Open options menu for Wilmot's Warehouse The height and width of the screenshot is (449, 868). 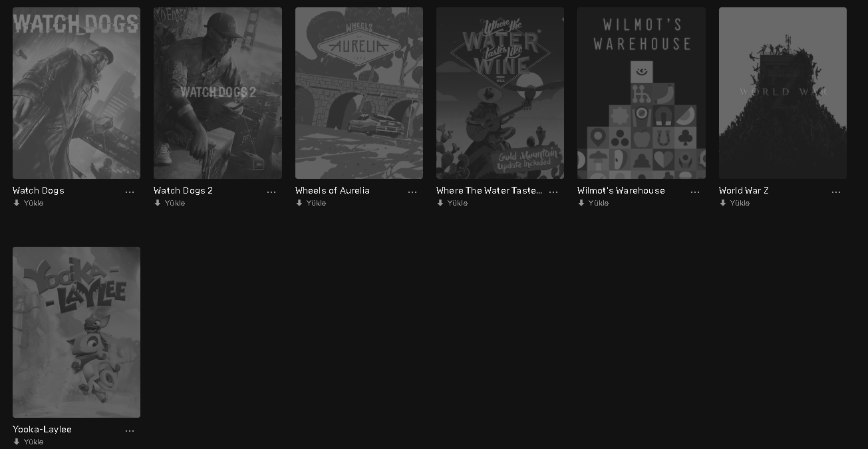pos(695,192)
